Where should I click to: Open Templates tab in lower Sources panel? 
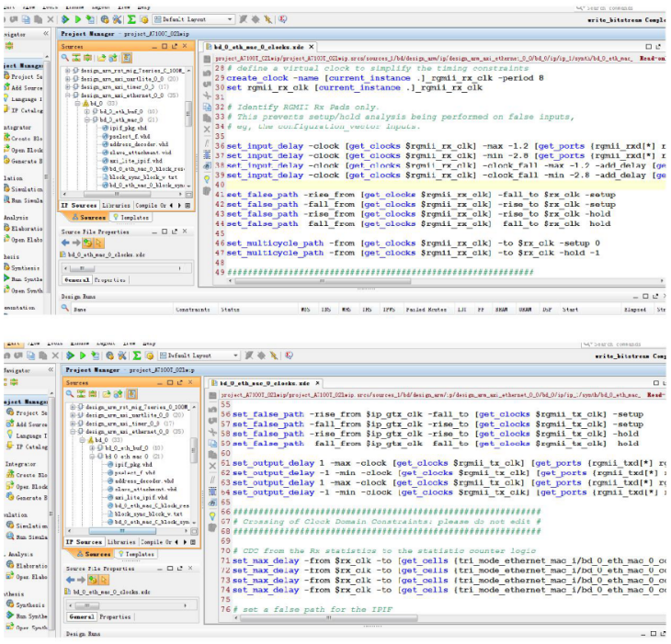[136, 554]
